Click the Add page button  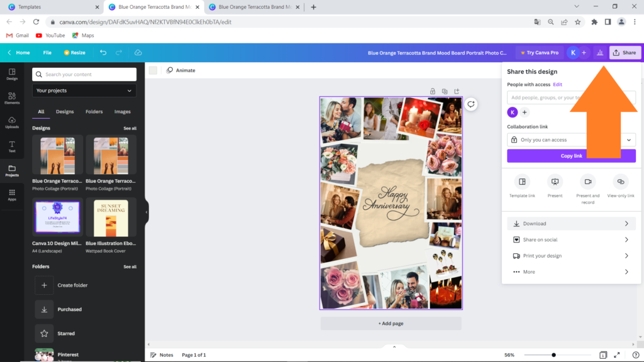[391, 323]
